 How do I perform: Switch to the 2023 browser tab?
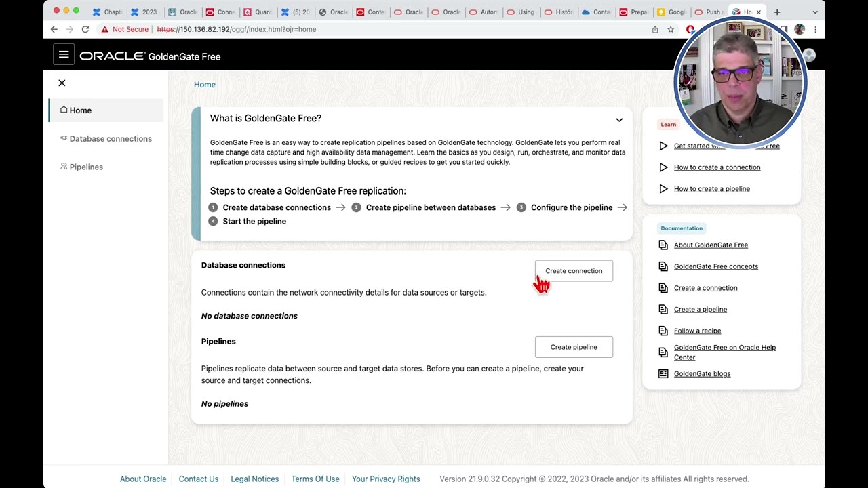pyautogui.click(x=144, y=12)
